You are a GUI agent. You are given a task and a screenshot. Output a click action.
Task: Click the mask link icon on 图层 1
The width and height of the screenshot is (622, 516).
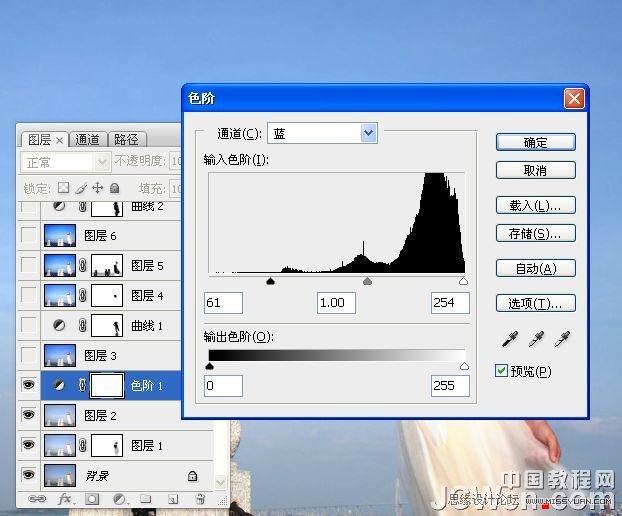click(83, 445)
